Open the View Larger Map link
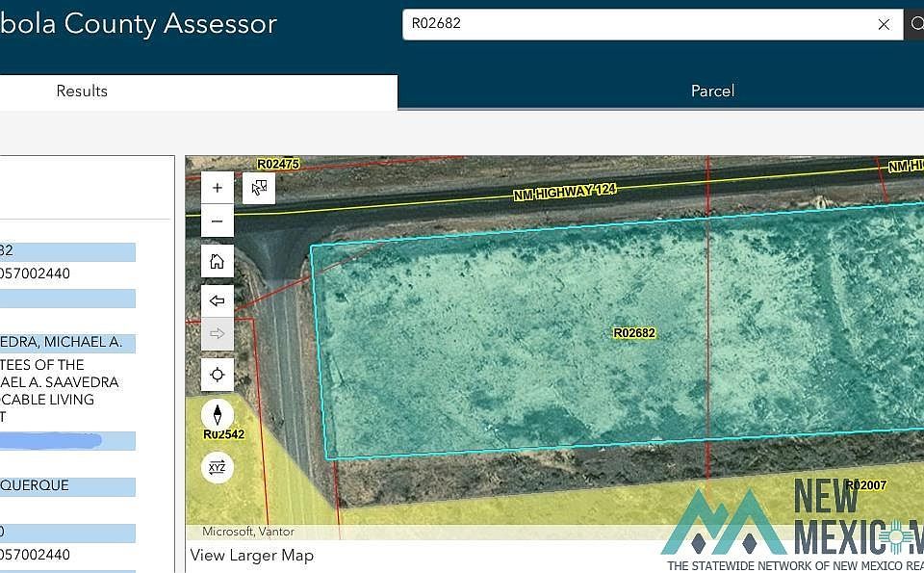924x573 pixels. click(x=252, y=556)
